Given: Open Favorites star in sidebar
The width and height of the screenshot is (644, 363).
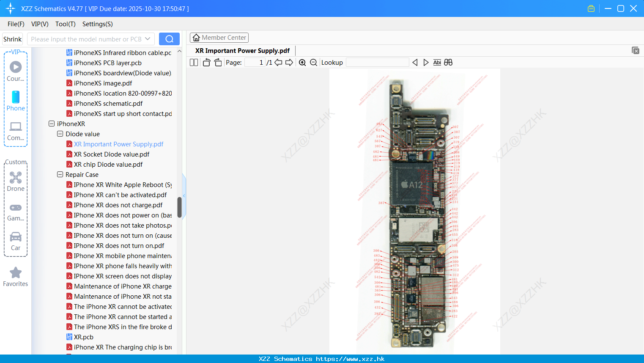Looking at the screenshot, I should point(16,277).
